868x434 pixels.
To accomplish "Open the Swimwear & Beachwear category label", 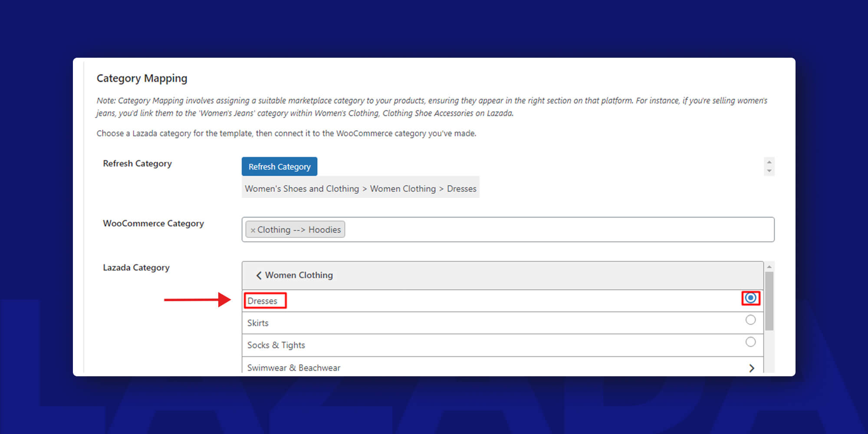I will tap(293, 368).
